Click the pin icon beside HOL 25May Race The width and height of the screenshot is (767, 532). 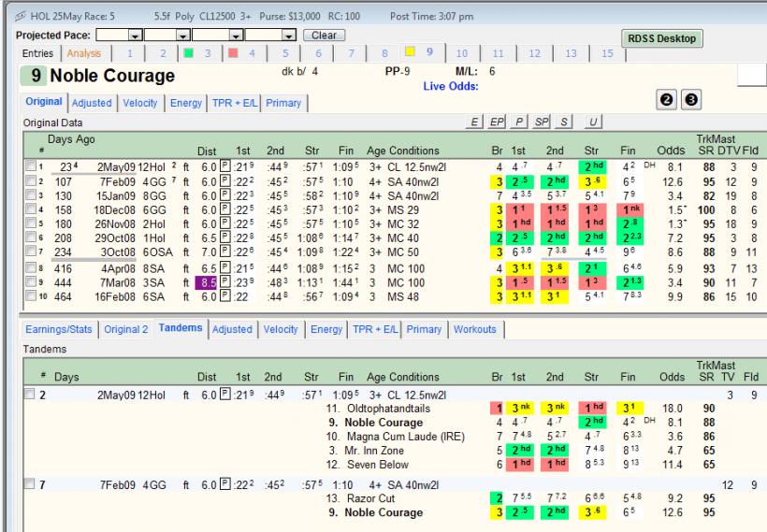(x=20, y=16)
